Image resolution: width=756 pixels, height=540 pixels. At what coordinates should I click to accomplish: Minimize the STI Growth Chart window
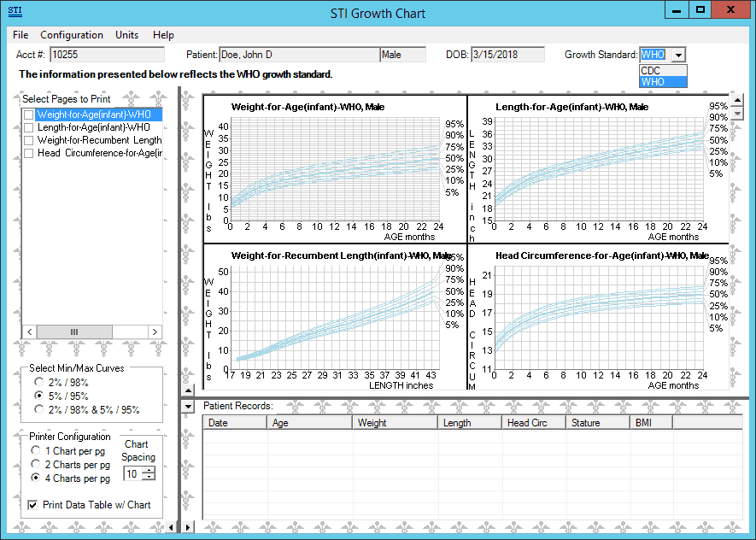click(677, 10)
